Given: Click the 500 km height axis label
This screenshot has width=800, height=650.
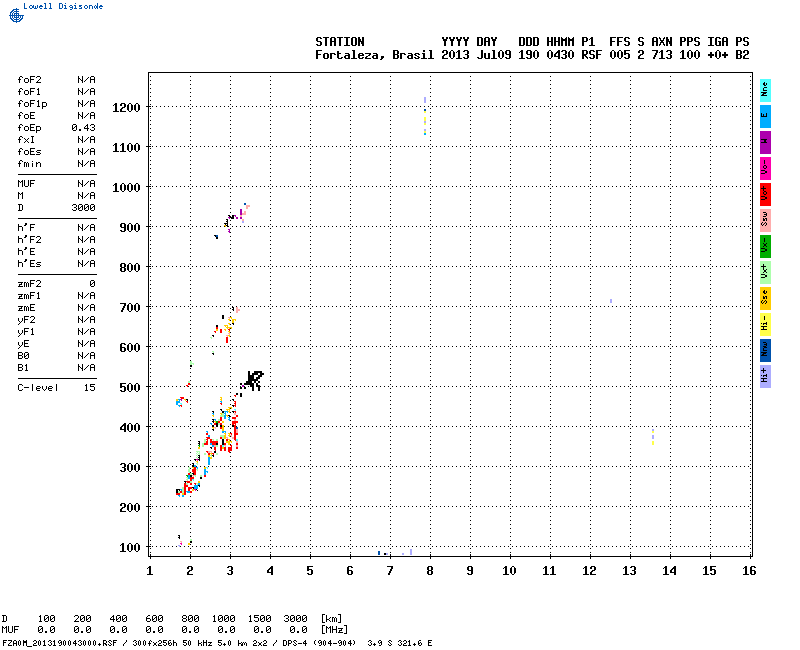Looking at the screenshot, I should [130, 388].
